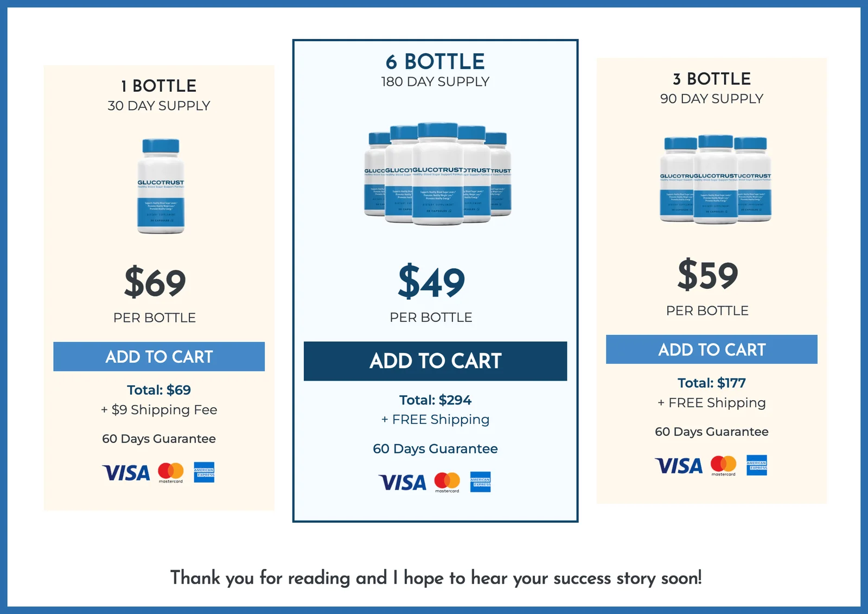Image resolution: width=868 pixels, height=614 pixels.
Task: Click the American Express logo under 1 Bottle
Action: (204, 472)
